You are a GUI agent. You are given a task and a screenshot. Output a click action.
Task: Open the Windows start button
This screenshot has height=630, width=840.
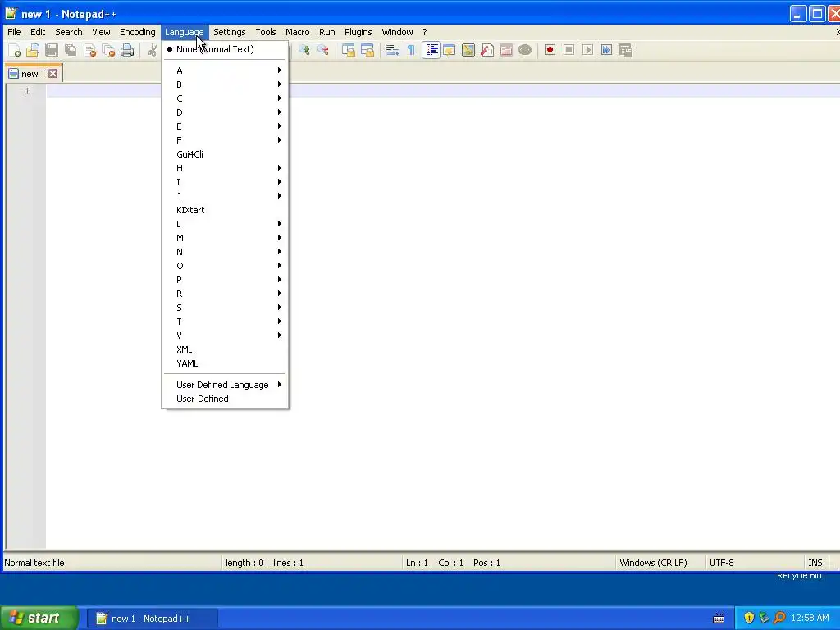click(39, 619)
